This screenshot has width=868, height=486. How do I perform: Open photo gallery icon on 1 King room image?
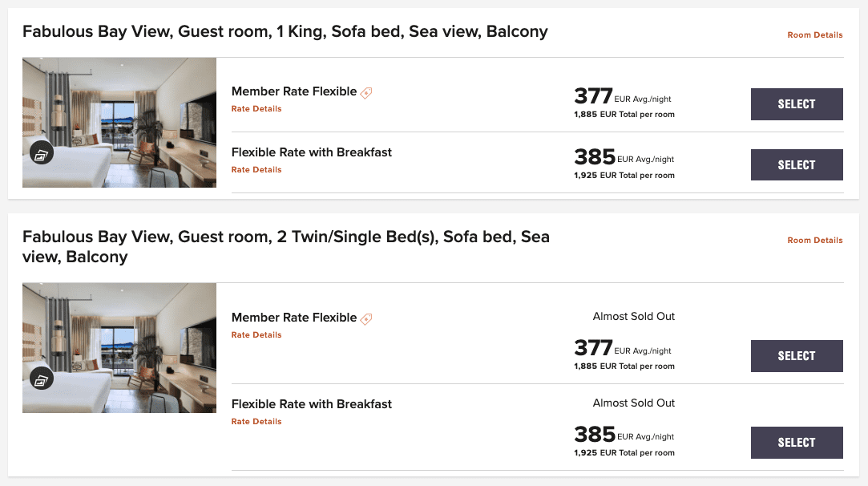[x=42, y=153]
